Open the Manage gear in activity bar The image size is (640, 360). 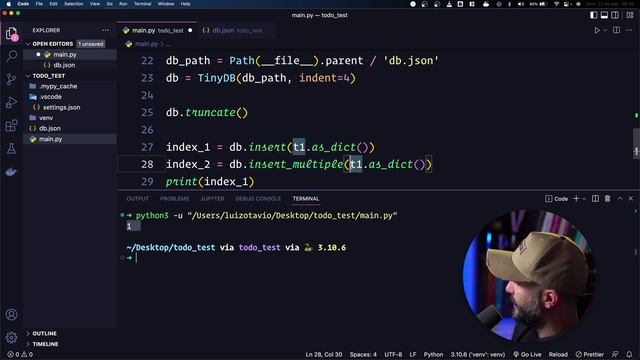pos(11,337)
